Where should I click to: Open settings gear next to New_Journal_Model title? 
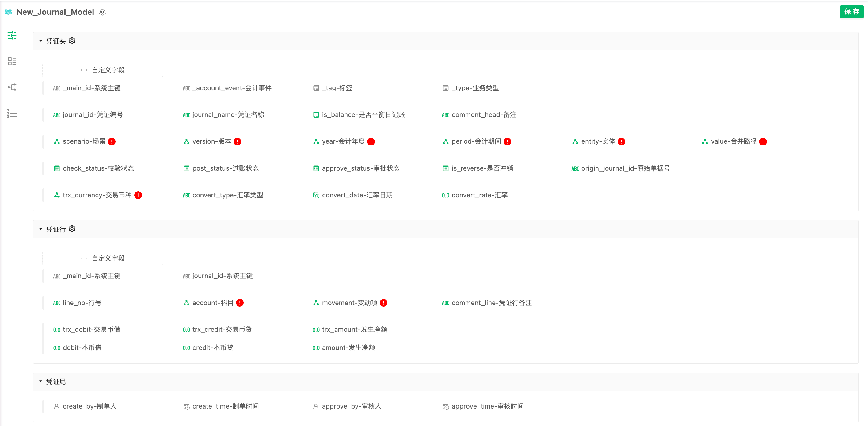tap(102, 12)
